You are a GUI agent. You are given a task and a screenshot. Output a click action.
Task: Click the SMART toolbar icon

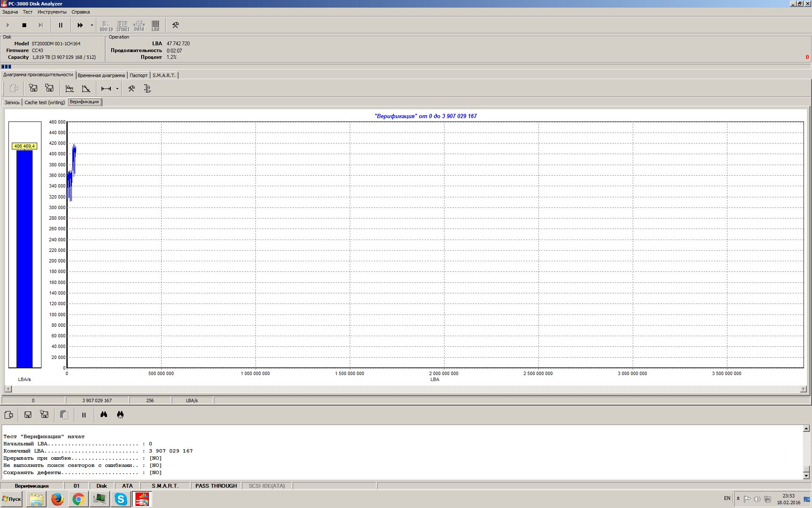123,26
